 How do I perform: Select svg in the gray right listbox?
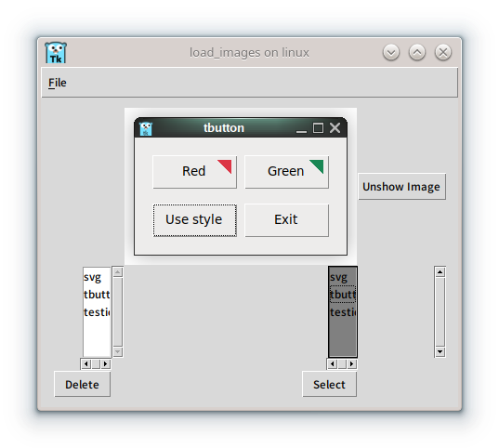[343, 277]
